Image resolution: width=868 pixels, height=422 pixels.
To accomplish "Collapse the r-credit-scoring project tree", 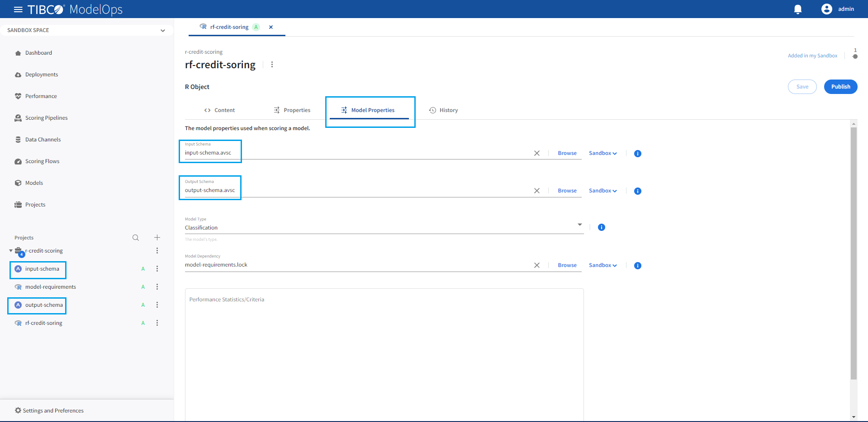I will (11, 251).
